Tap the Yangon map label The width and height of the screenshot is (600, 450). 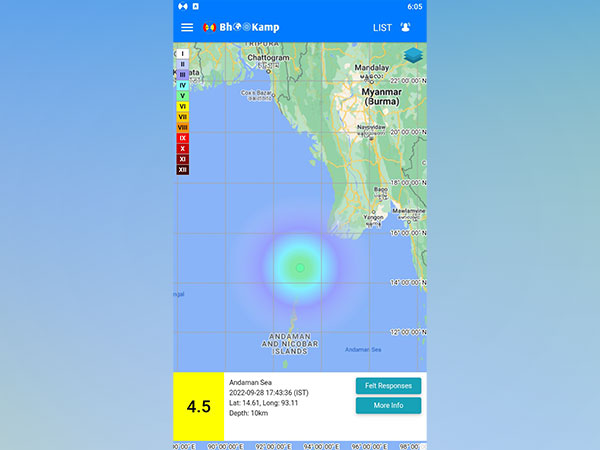click(373, 217)
